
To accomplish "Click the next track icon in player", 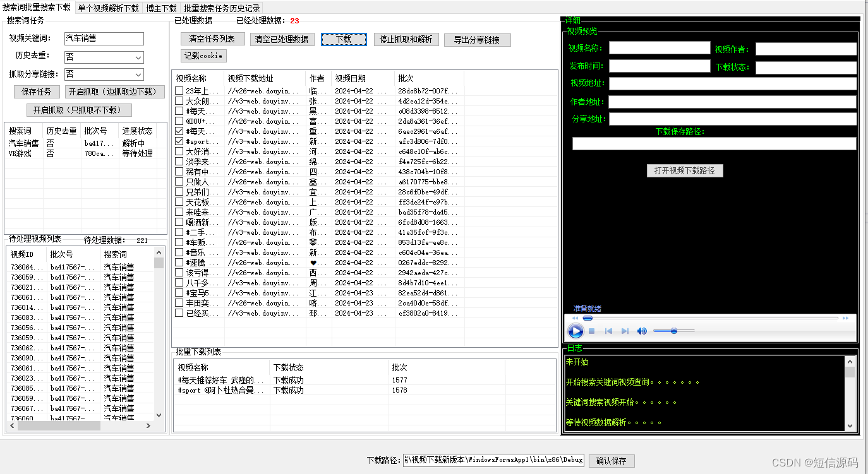I will click(625, 331).
